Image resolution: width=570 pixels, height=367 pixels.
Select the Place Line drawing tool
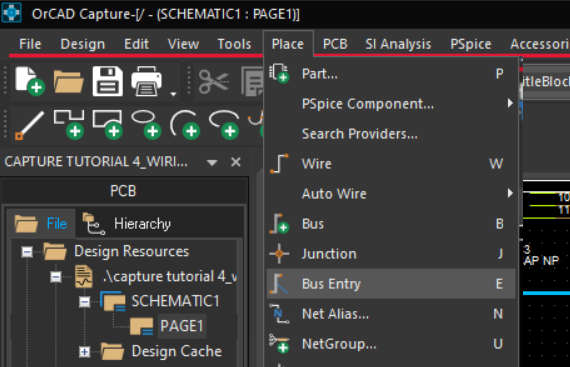[x=30, y=125]
